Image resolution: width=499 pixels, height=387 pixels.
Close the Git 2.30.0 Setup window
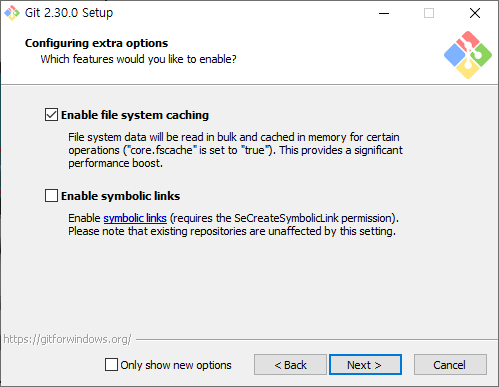475,13
